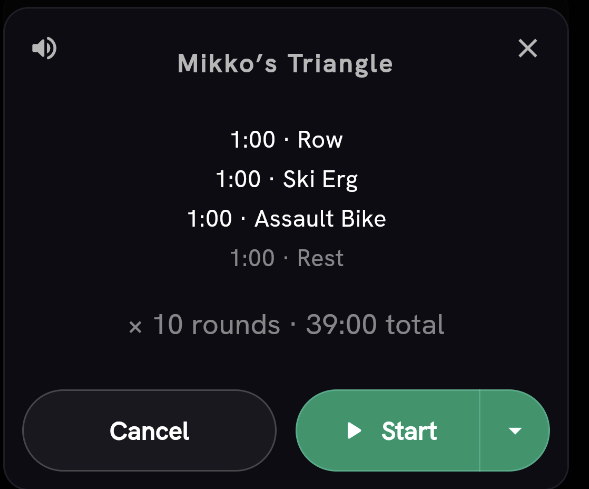This screenshot has width=589, height=489.
Task: Start the workout with the Start label
Action: [409, 431]
